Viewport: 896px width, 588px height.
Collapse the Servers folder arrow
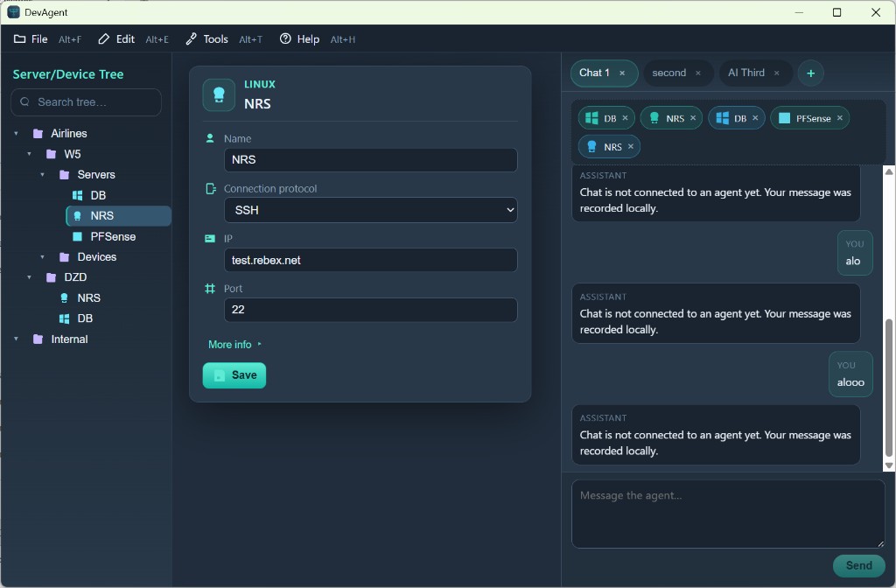[42, 175]
